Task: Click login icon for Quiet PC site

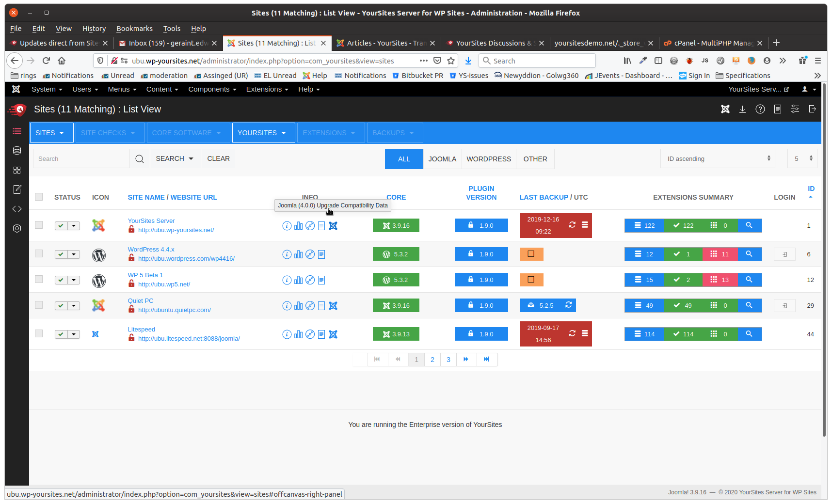Action: point(784,306)
